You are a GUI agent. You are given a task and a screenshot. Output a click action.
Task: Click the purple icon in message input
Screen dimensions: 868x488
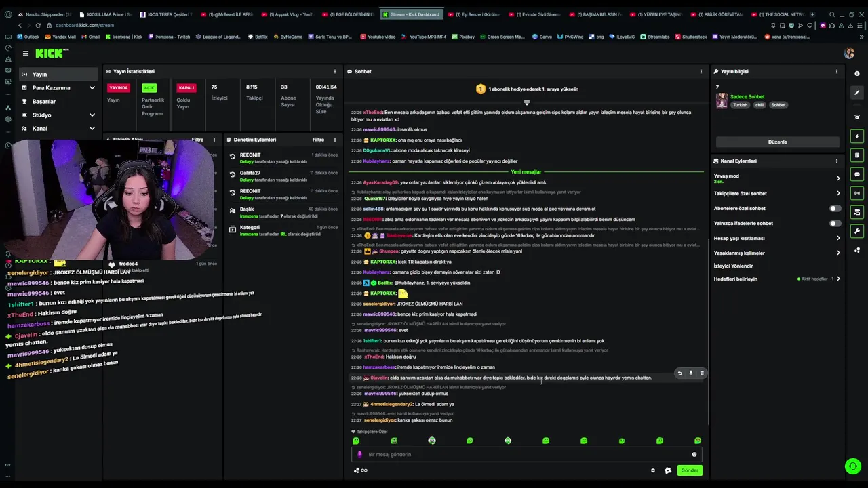pos(359,455)
